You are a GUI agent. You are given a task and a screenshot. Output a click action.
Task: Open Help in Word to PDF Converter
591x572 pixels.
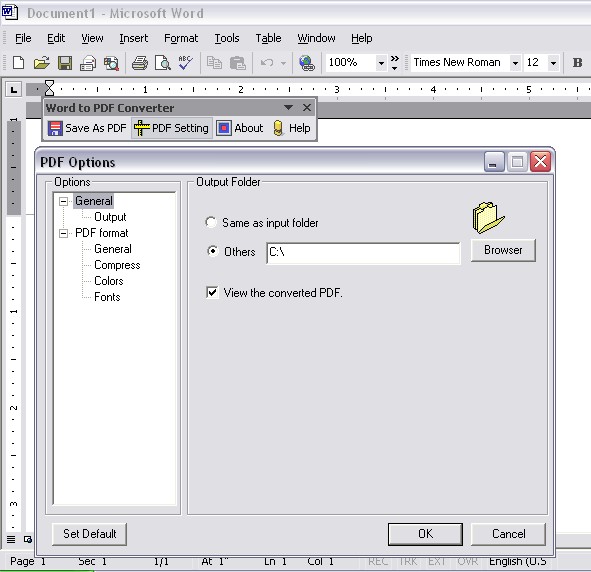tap(291, 128)
